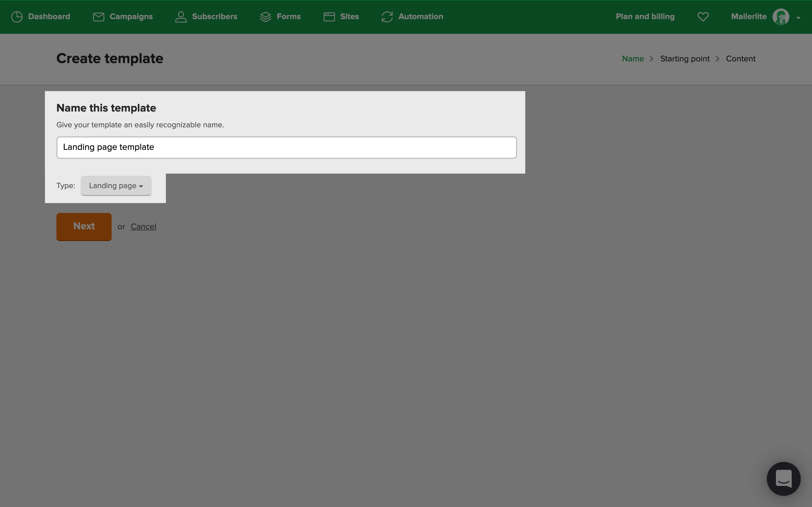Image resolution: width=812 pixels, height=507 pixels.
Task: Go to Plan and billing
Action: tap(645, 17)
